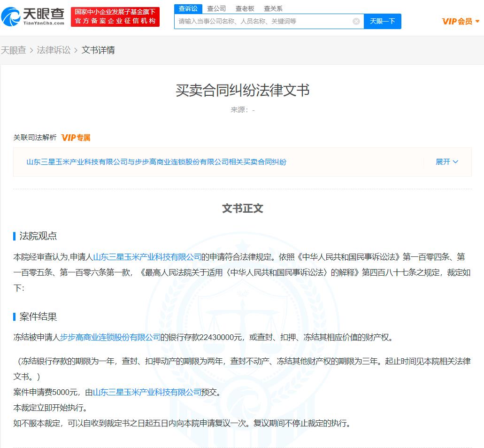Click the 天眼一下 search button
This screenshot has height=448, width=484.
coord(383,21)
